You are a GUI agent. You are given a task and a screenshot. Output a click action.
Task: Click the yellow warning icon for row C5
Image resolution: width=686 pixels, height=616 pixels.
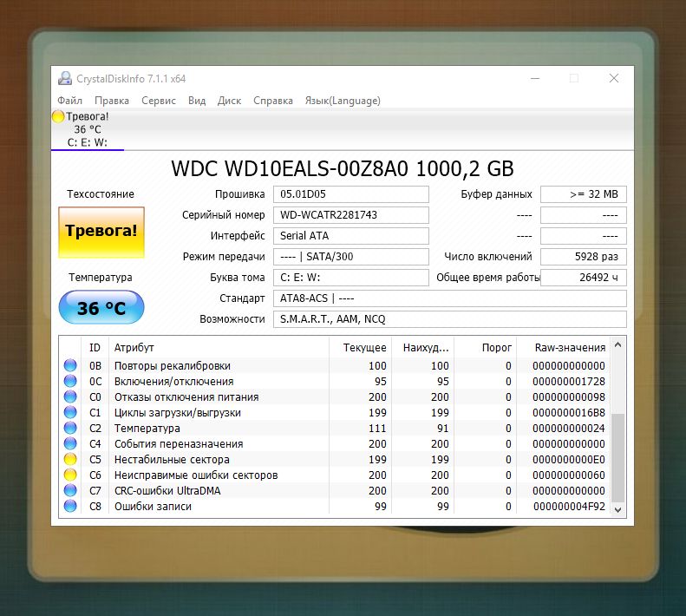70,459
